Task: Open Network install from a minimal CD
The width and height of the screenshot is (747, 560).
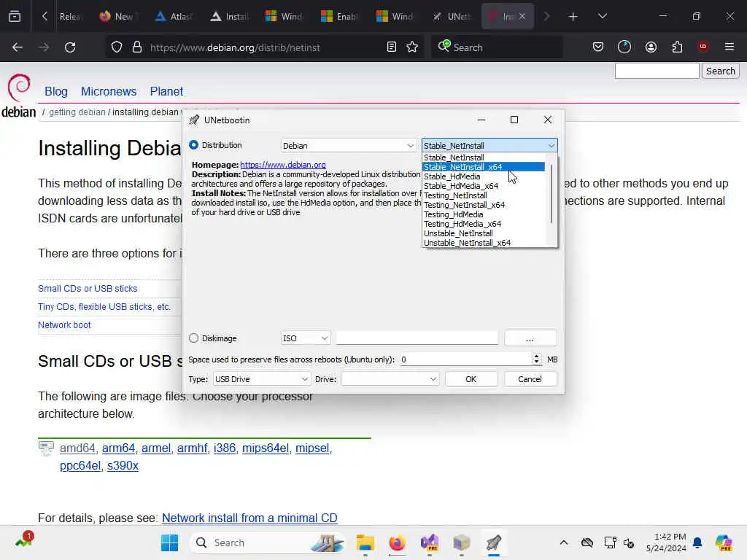Action: [249, 518]
